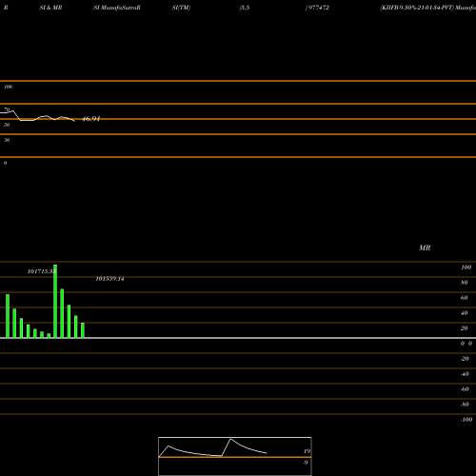Open the mini line chart thumbnail
476x476 pixels.
pos(235,456)
